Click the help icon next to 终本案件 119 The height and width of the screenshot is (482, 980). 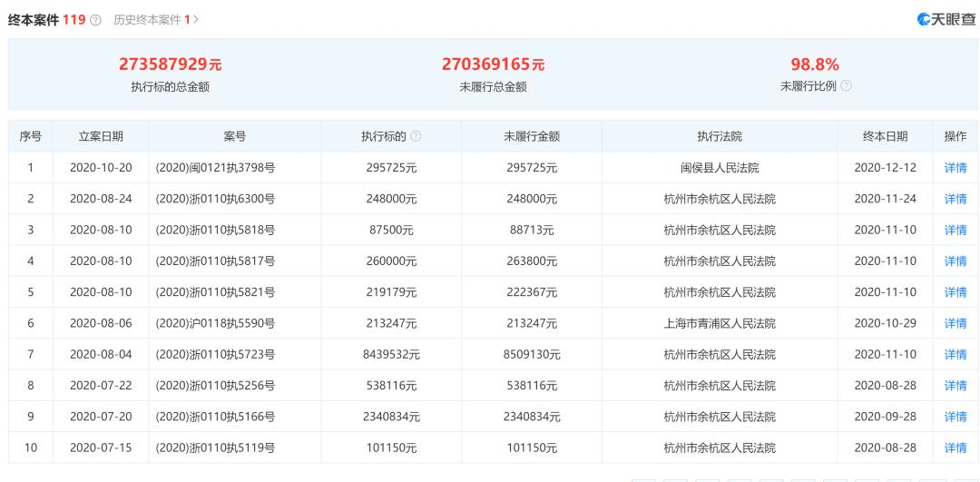coord(95,20)
